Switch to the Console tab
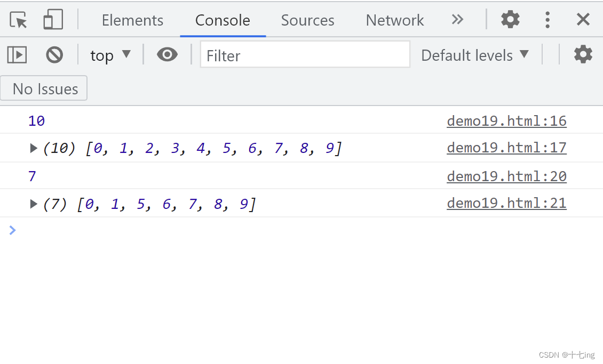 pos(223,20)
